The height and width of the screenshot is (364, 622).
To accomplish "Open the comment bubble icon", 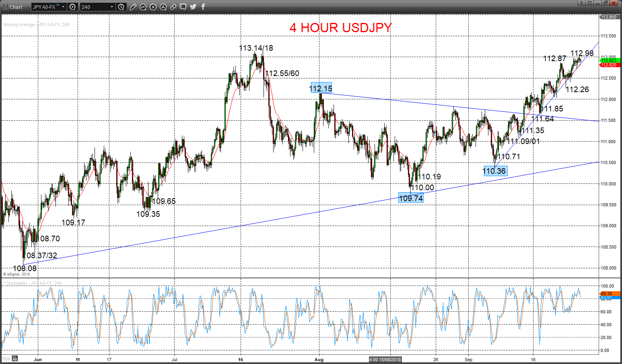I will (183, 7).
